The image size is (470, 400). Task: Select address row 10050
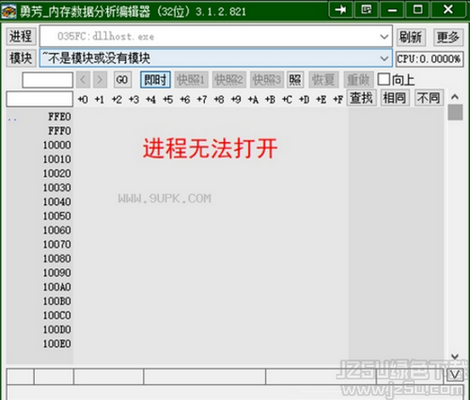click(57, 216)
